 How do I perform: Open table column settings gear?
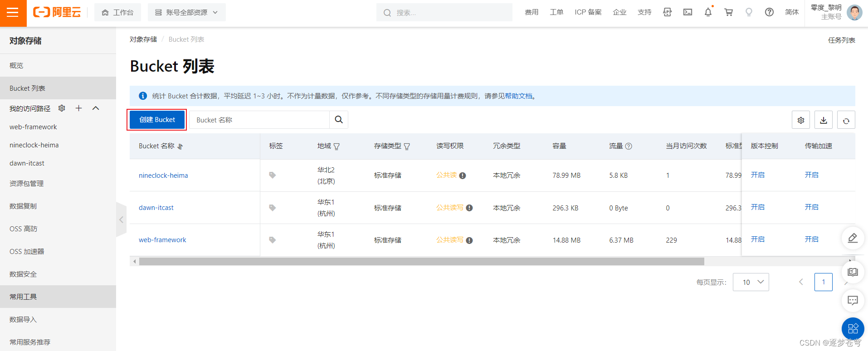click(801, 120)
